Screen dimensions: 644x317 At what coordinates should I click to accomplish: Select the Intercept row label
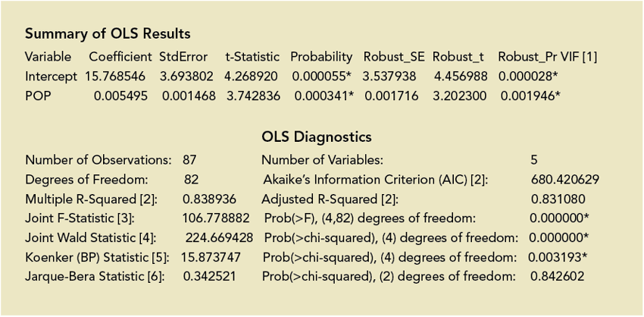[51, 77]
